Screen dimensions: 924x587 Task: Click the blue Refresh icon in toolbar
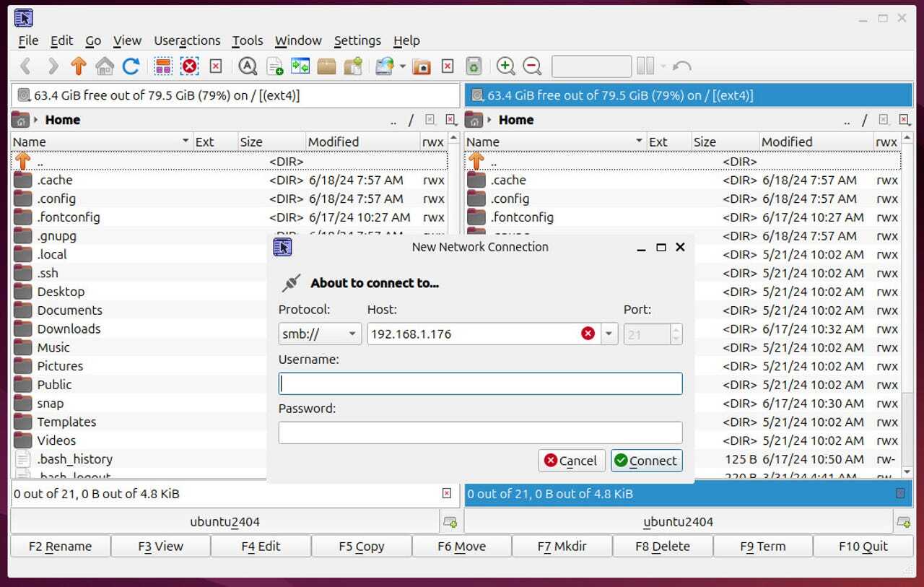click(x=131, y=66)
